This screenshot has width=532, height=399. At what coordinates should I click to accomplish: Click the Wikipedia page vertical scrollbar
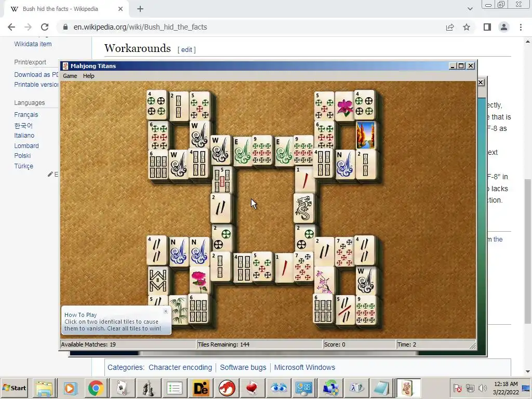point(528,251)
